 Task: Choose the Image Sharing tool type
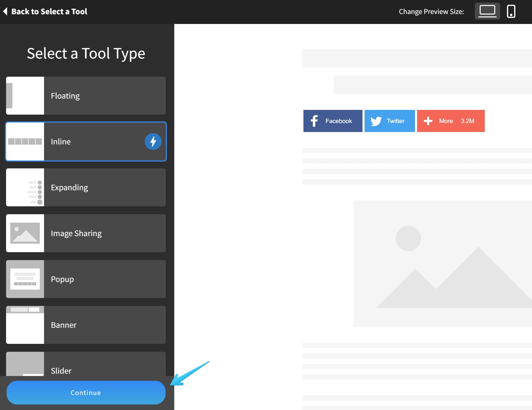[104, 233]
